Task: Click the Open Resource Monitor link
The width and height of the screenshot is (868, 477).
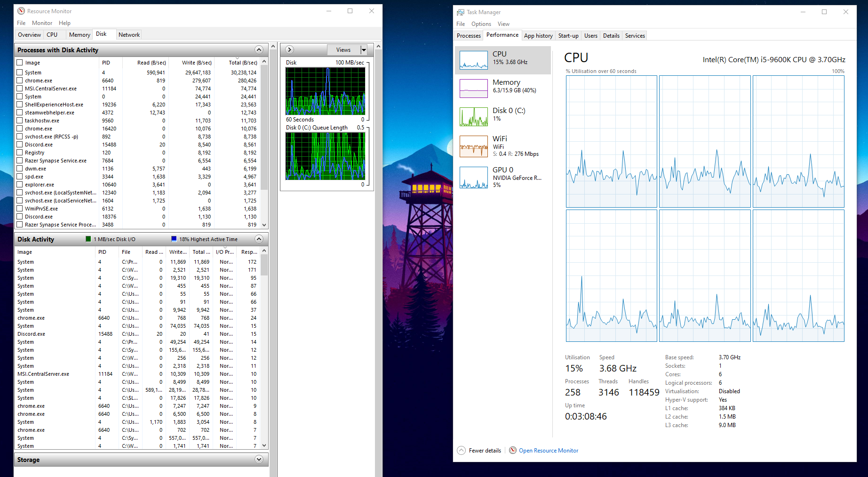Action: (549, 451)
